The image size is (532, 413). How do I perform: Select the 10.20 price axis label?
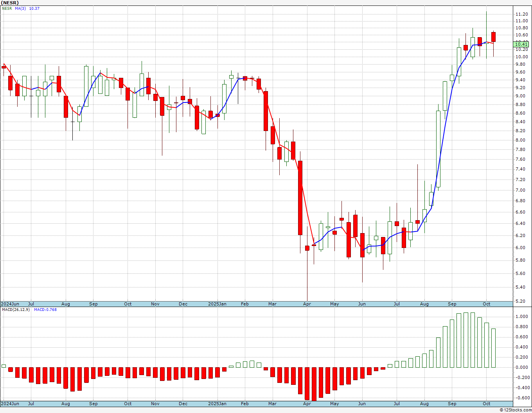click(x=521, y=49)
